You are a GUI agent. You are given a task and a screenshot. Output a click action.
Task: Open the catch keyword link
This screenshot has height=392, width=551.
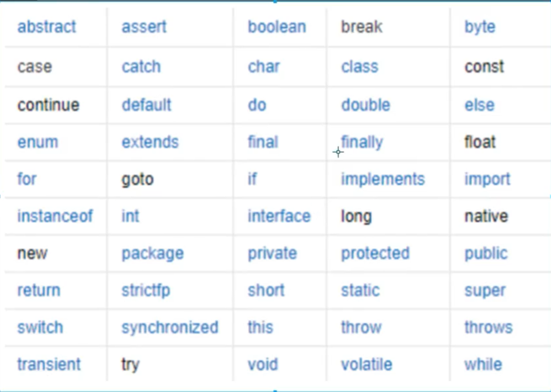pos(141,66)
